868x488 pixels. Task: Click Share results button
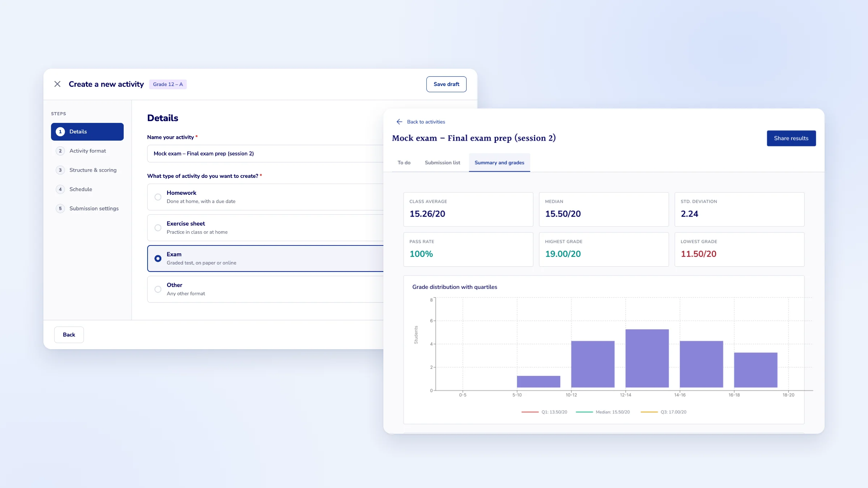[791, 138]
